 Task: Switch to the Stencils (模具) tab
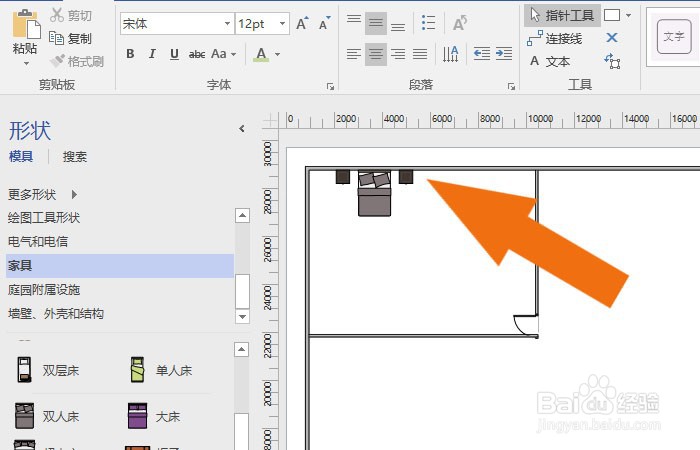click(x=21, y=157)
